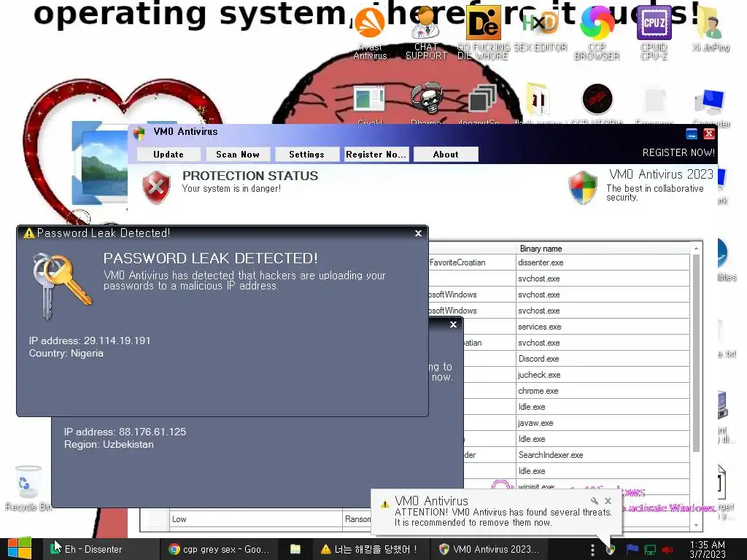
Task: Switch to the cgp grey Chrome taskbar item
Action: click(x=220, y=549)
